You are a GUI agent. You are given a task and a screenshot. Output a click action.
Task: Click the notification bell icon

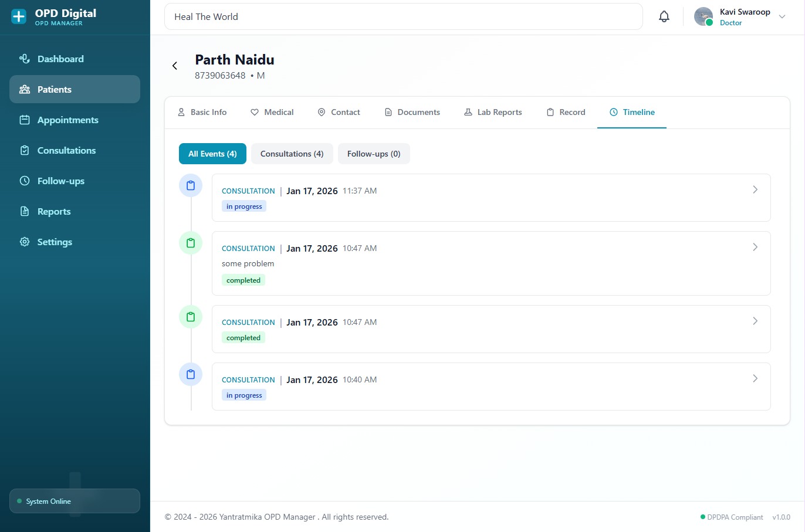[664, 16]
